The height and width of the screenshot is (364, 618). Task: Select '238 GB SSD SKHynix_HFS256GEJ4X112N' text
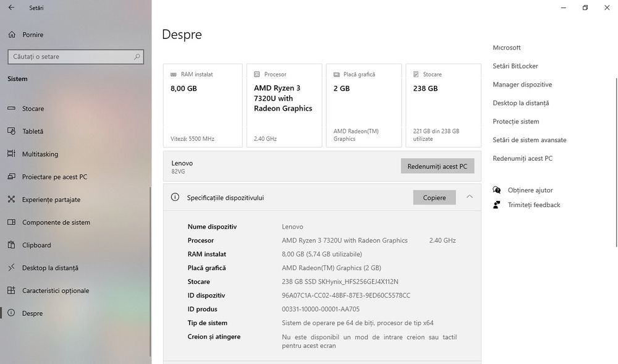point(340,282)
